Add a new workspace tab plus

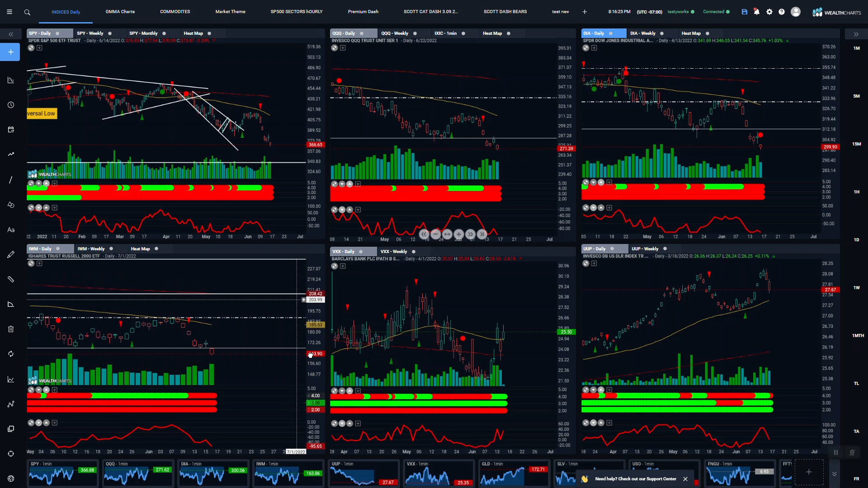click(585, 12)
